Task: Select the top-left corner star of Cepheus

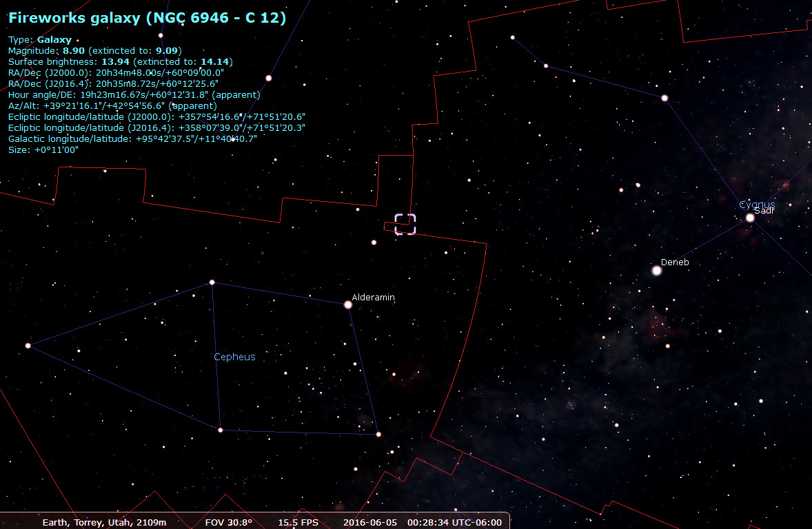Action: 212,282
